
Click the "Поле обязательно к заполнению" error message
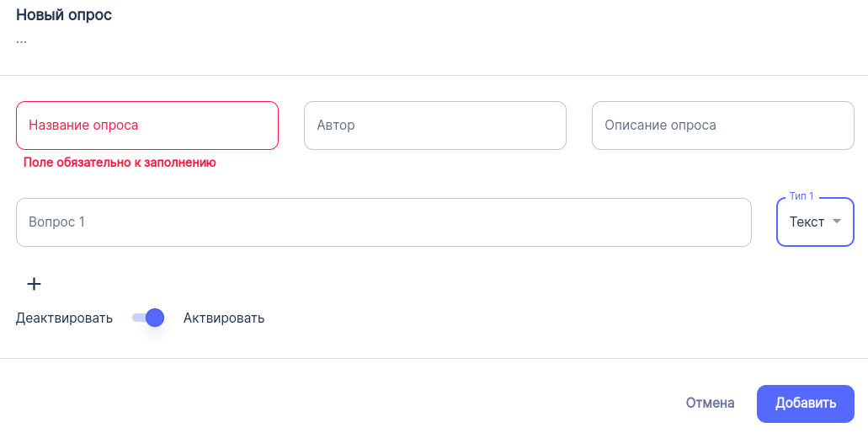(120, 163)
